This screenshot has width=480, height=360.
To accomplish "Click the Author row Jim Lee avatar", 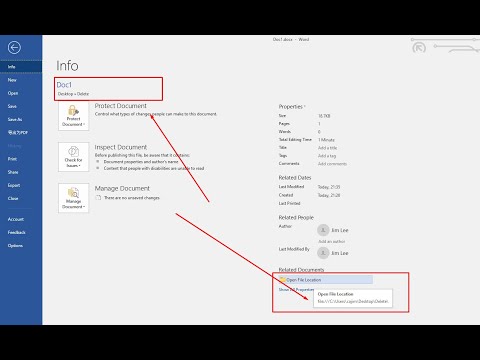I will tap(323, 230).
